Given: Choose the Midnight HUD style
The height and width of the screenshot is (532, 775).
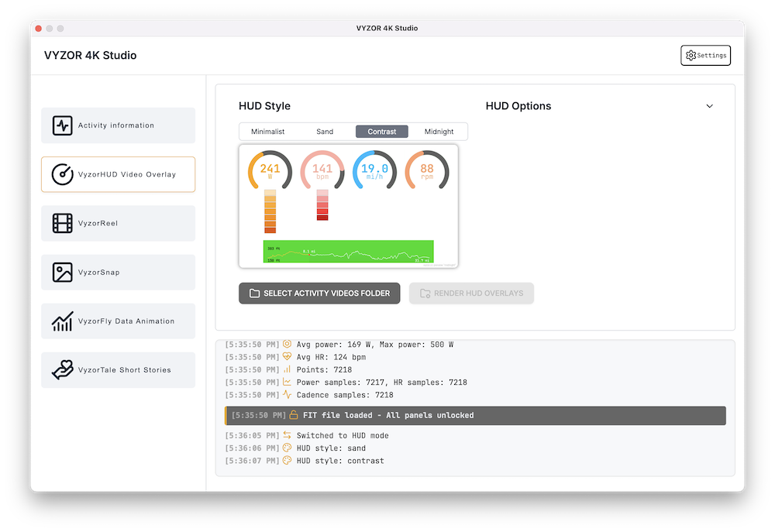Looking at the screenshot, I should click(x=439, y=132).
